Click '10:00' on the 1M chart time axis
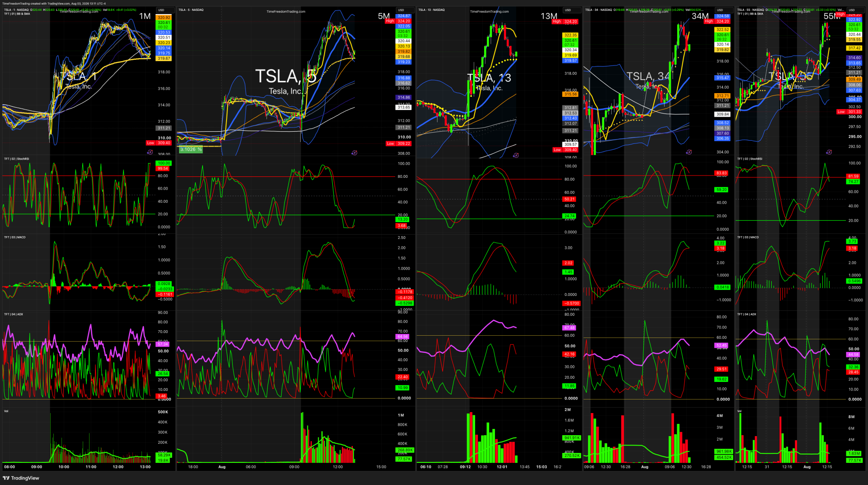The image size is (868, 485). coord(64,467)
